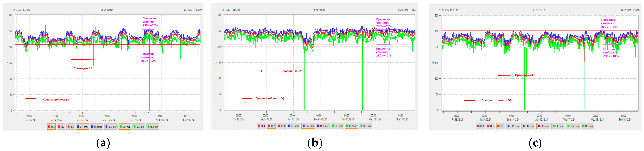Click 'Thu 19.12.24' axis label in chart (b)
The width and height of the screenshot is (644, 151).
pos(402,120)
